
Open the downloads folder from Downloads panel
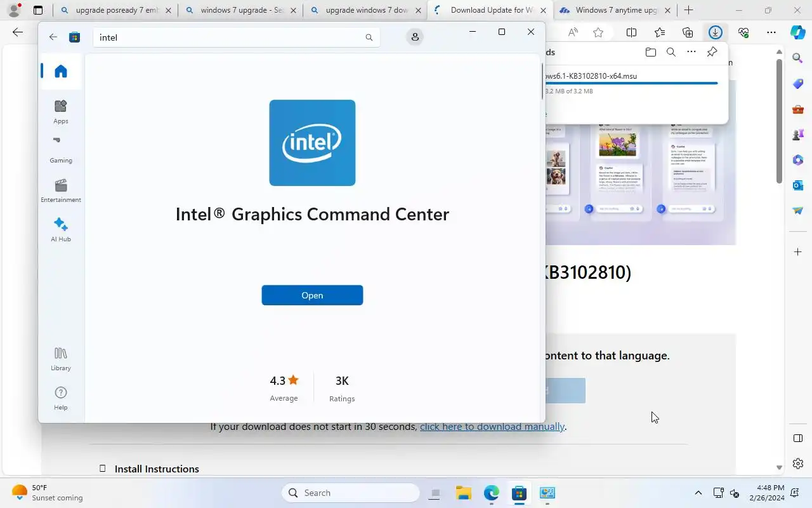pos(650,52)
